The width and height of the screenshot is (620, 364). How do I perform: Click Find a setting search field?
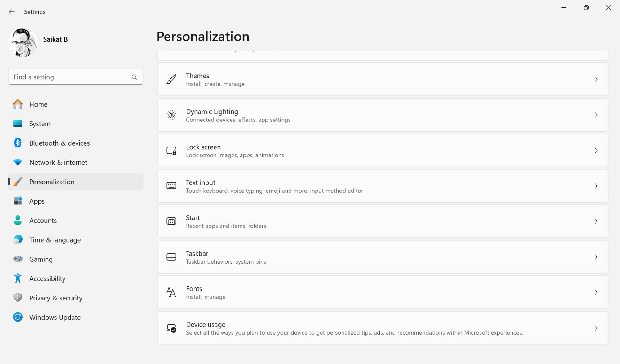coord(75,77)
